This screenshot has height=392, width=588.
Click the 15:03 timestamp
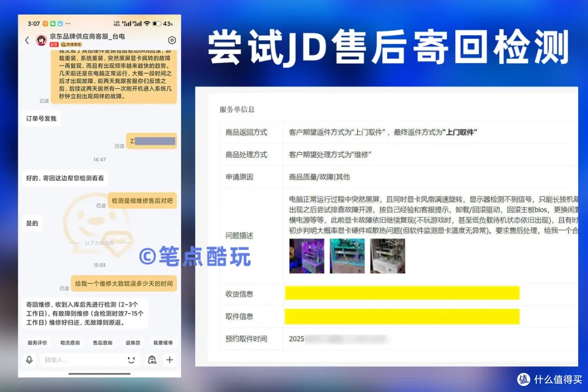pos(100,265)
